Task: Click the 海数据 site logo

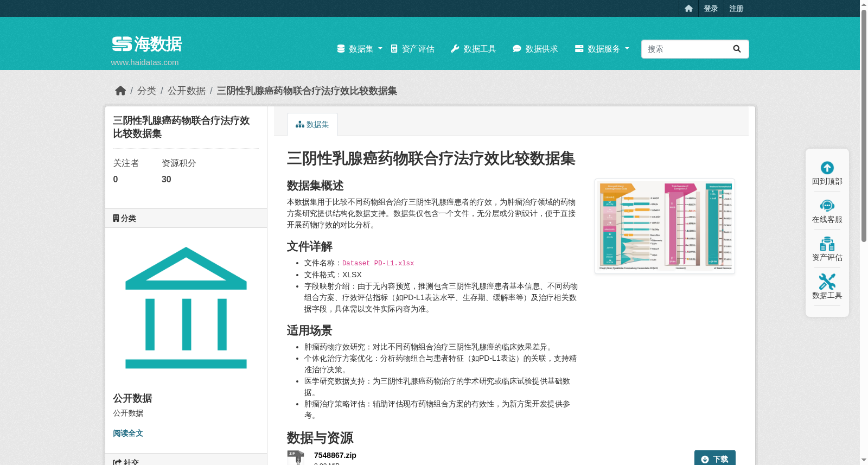Action: click(x=146, y=44)
